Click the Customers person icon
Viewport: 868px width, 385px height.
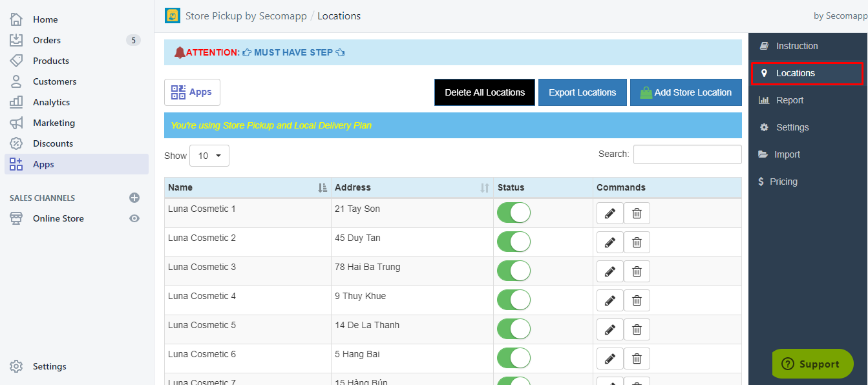coord(16,81)
